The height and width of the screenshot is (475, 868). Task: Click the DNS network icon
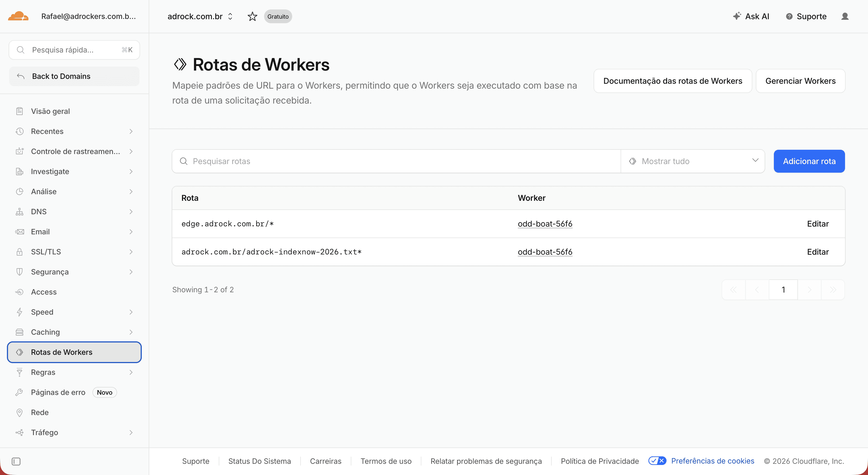pyautogui.click(x=20, y=211)
